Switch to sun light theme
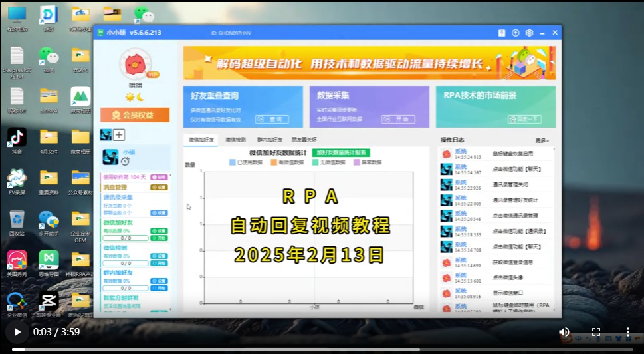The height and width of the screenshot is (354, 644). pos(130,97)
